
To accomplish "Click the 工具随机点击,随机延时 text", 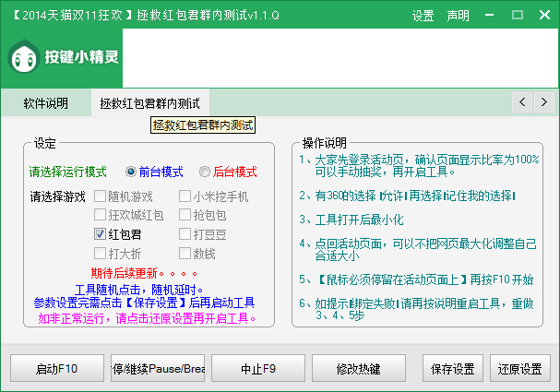I will (139, 290).
